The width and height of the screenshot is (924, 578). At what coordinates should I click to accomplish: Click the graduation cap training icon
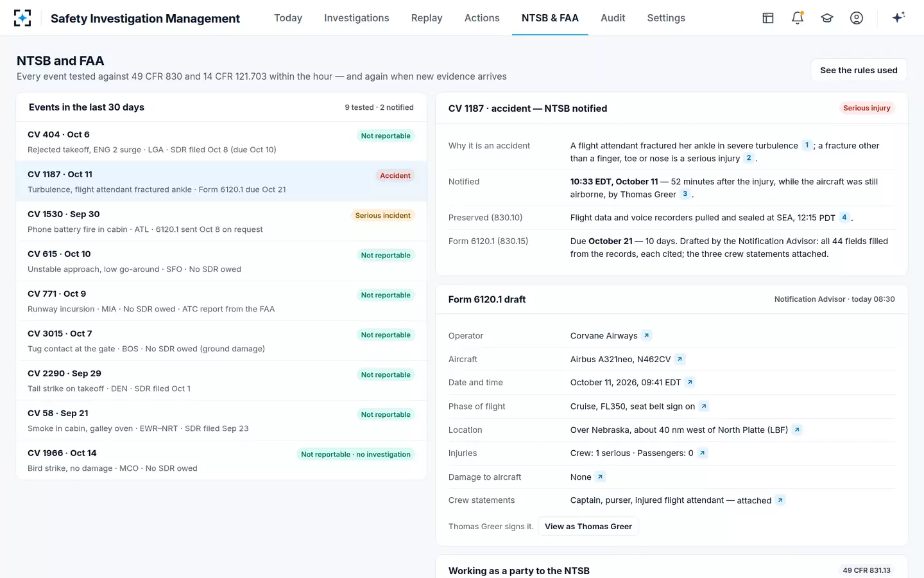coord(827,18)
